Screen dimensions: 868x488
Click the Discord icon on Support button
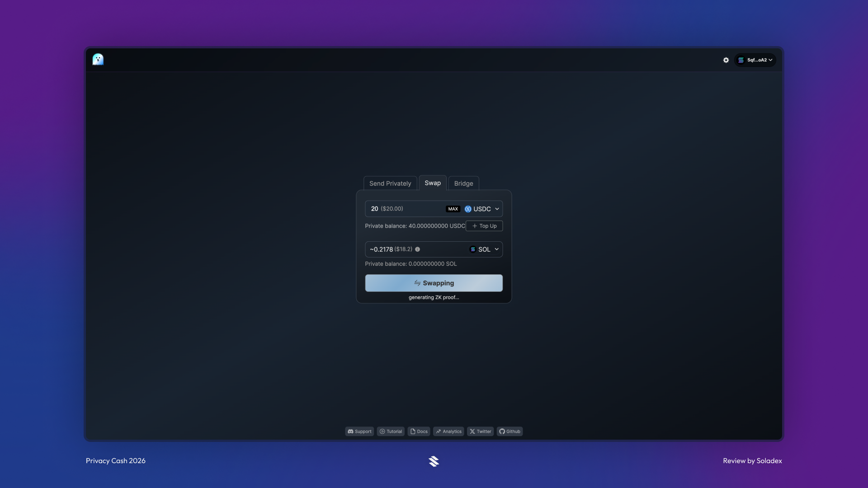(x=351, y=432)
